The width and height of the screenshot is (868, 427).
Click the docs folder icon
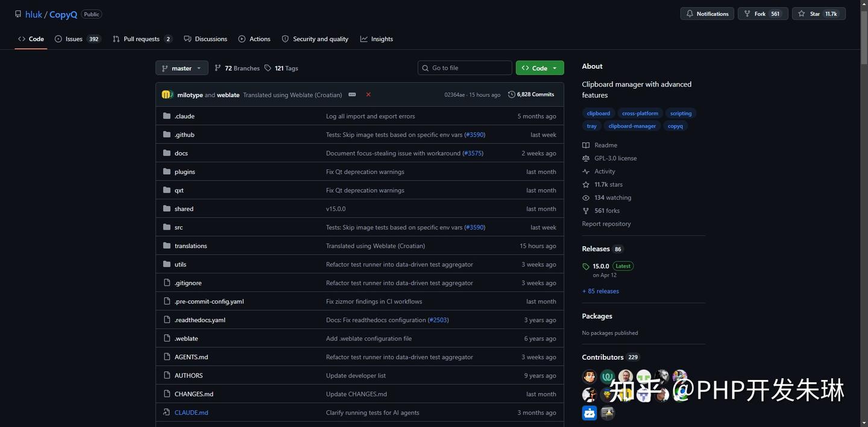coord(167,153)
